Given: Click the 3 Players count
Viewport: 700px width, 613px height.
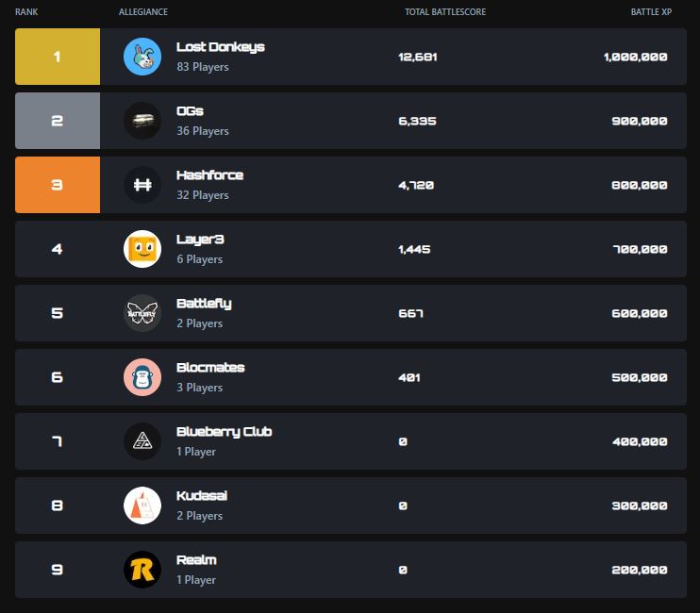Looking at the screenshot, I should (x=200, y=388).
